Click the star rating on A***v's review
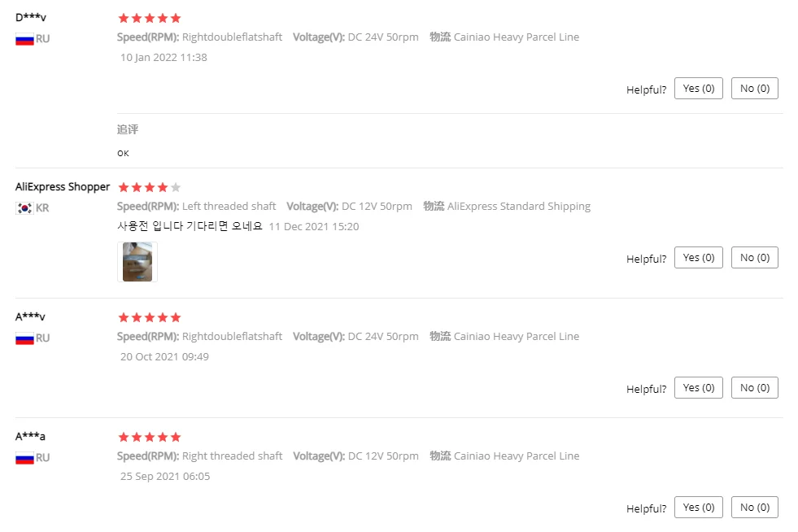798x532 pixels. click(x=150, y=318)
